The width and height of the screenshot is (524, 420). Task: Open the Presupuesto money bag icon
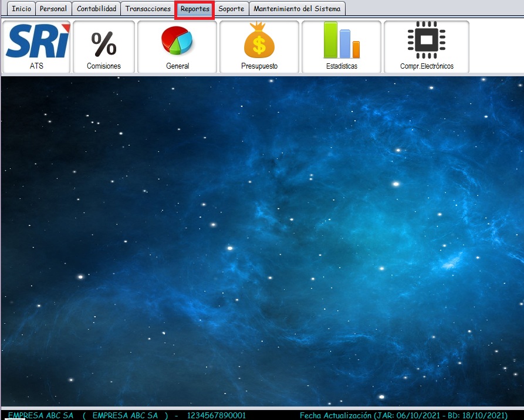(259, 41)
